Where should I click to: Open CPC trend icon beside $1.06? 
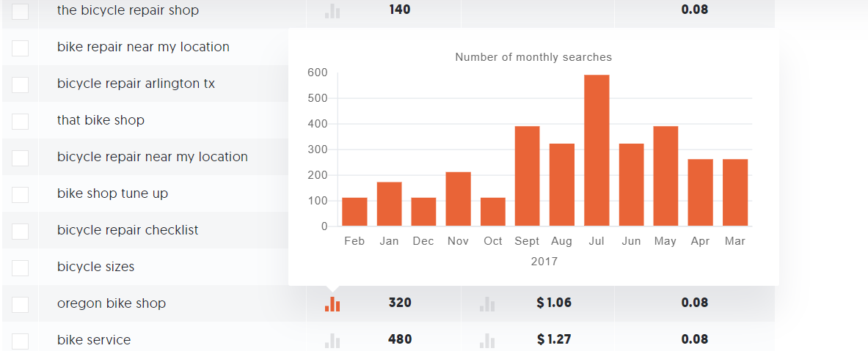click(x=487, y=304)
